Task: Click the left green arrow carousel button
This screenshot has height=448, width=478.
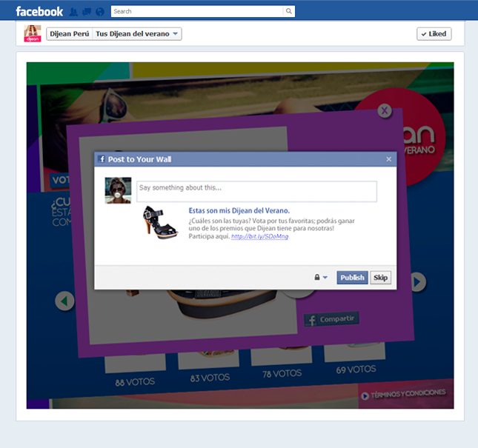Action: pyautogui.click(x=64, y=301)
